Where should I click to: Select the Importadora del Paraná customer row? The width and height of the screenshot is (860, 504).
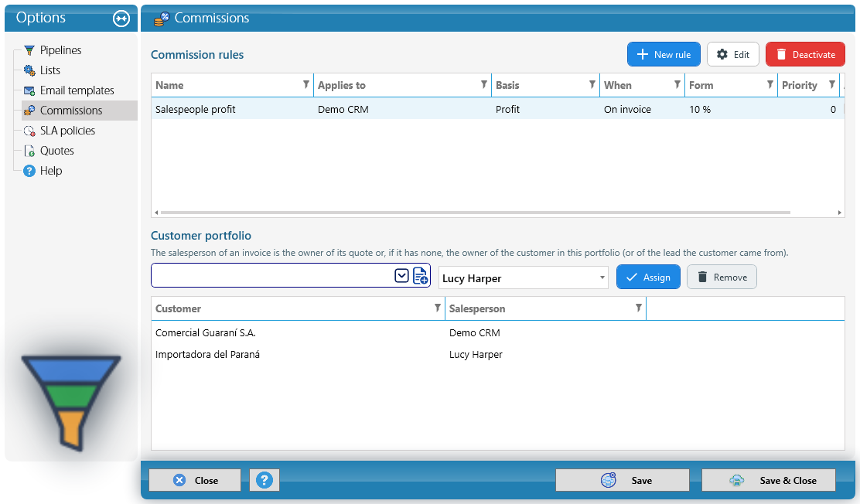point(497,354)
